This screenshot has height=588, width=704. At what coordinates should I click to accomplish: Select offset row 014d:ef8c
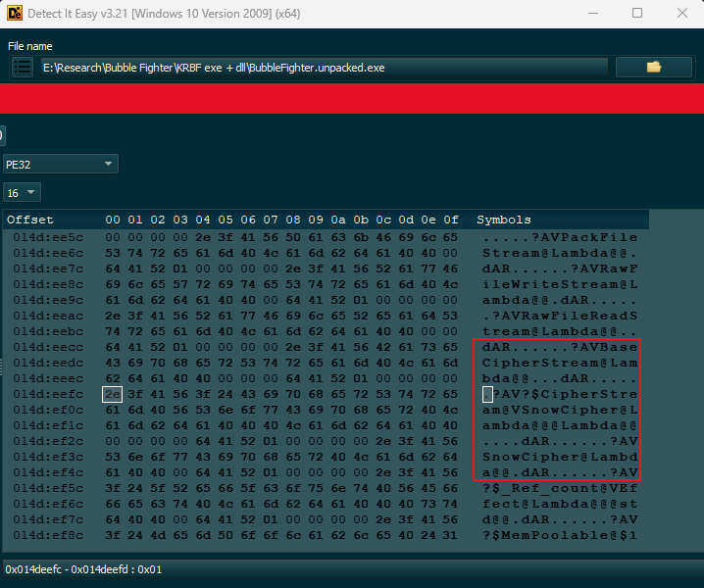point(48,535)
